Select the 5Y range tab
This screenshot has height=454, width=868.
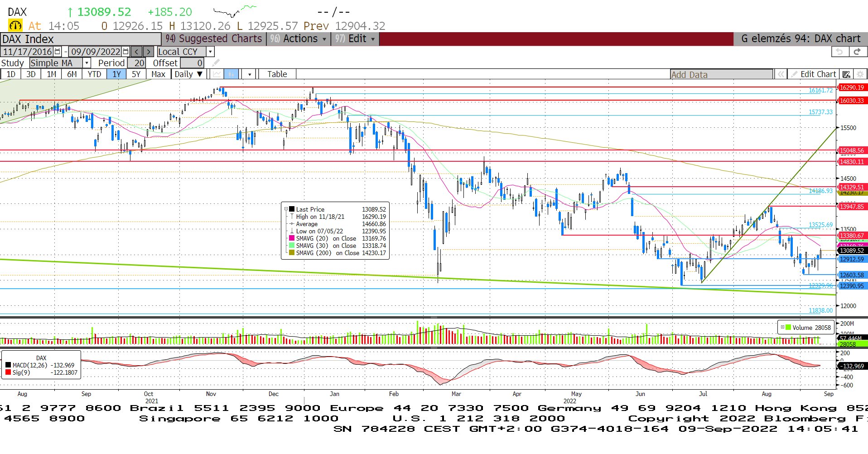pyautogui.click(x=136, y=74)
